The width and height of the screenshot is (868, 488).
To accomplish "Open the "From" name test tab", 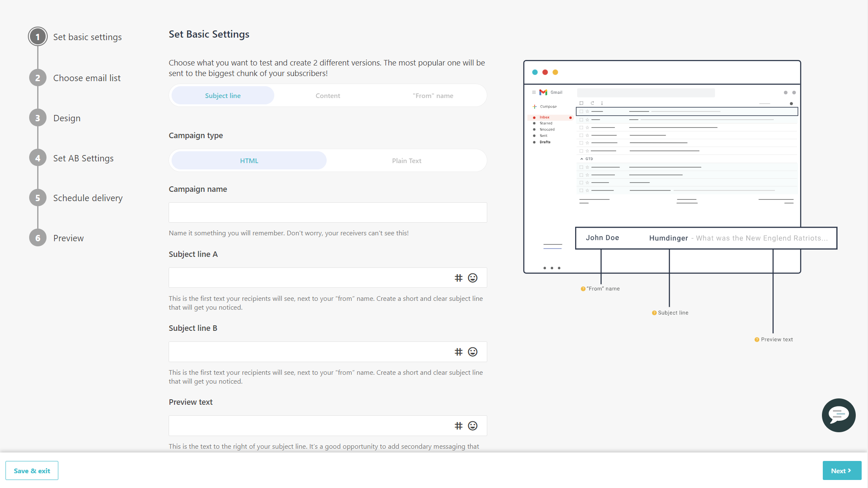I will 434,95.
